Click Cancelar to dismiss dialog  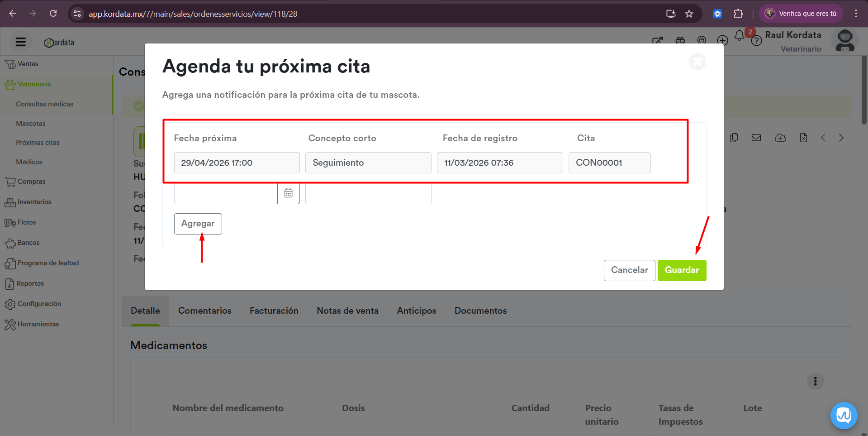click(x=629, y=270)
